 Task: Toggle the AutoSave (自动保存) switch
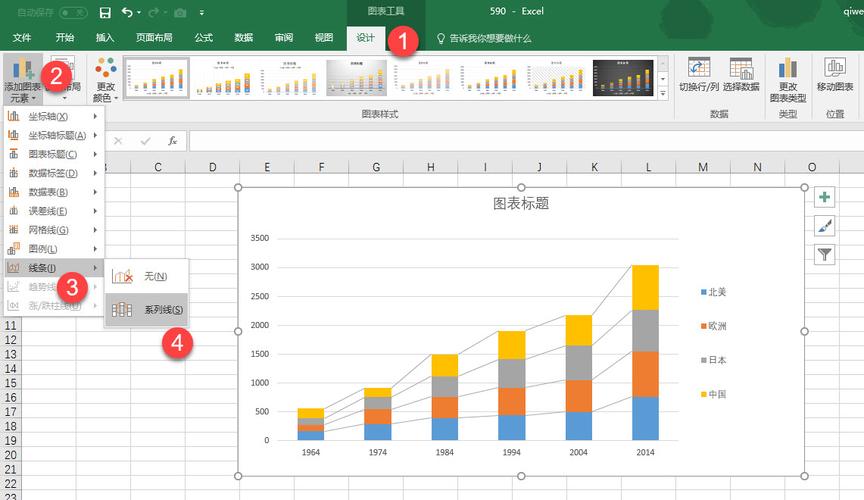(x=73, y=12)
